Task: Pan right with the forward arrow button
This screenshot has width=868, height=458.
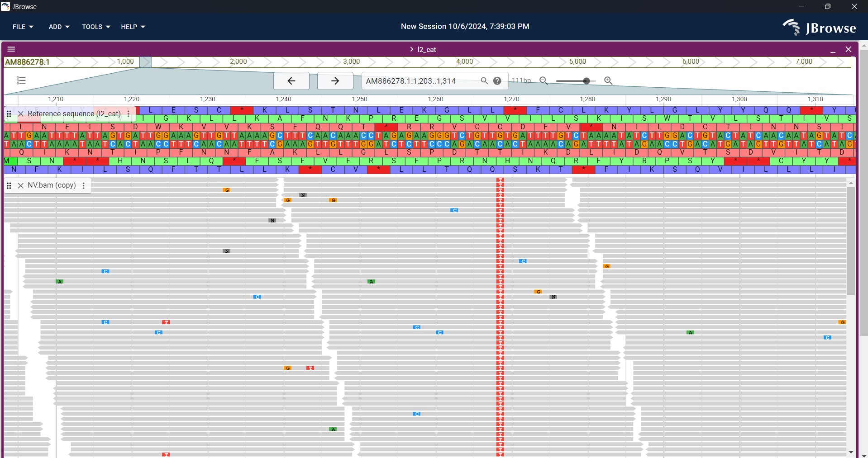Action: [x=335, y=81]
